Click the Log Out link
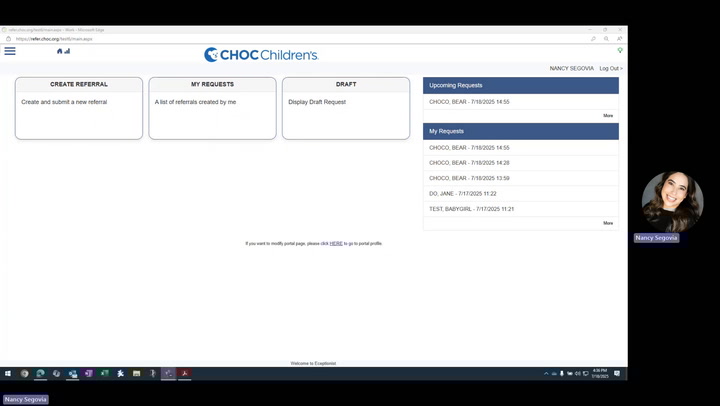The image size is (720, 406). tap(611, 68)
